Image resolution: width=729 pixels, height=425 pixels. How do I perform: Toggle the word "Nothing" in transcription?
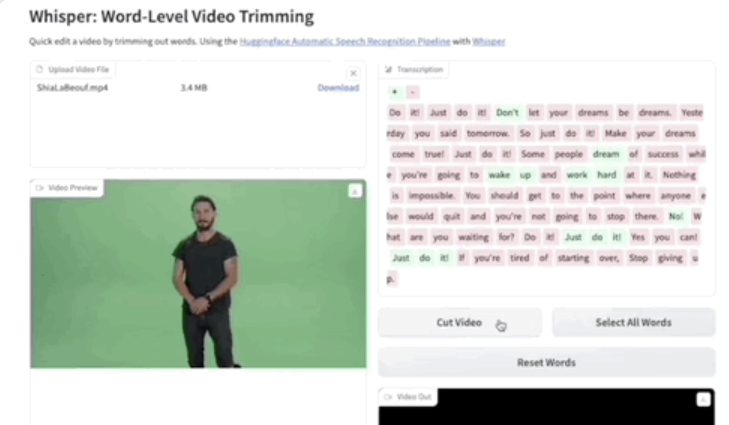679,175
